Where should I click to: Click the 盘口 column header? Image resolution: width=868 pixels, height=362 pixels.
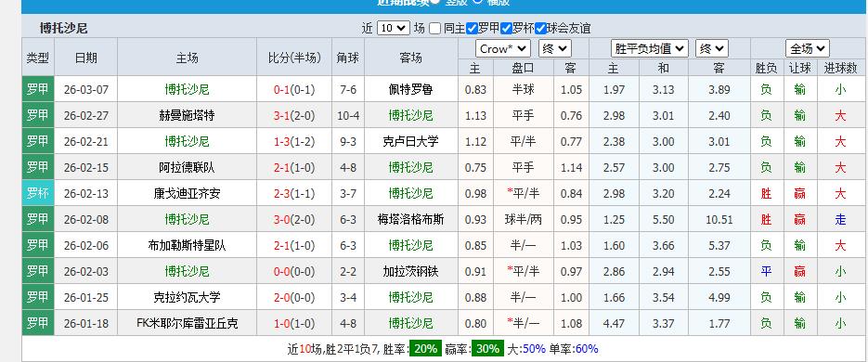pyautogui.click(x=524, y=68)
